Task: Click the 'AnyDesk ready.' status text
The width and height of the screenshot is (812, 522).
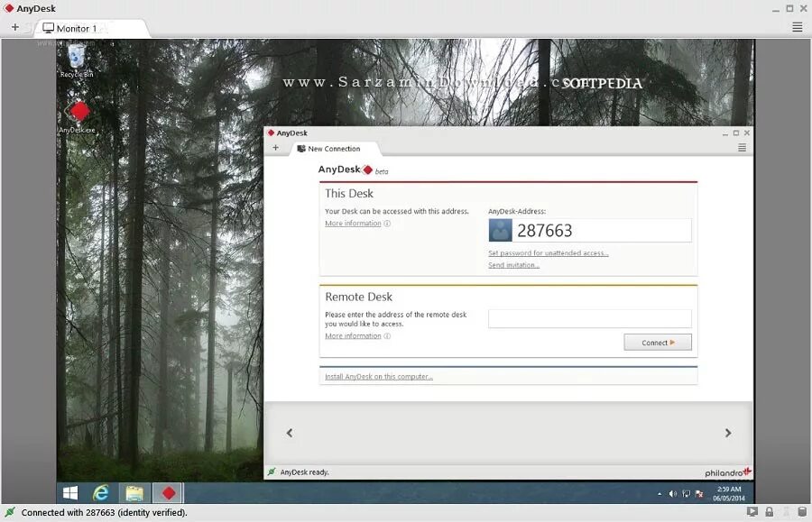Action: coord(305,472)
